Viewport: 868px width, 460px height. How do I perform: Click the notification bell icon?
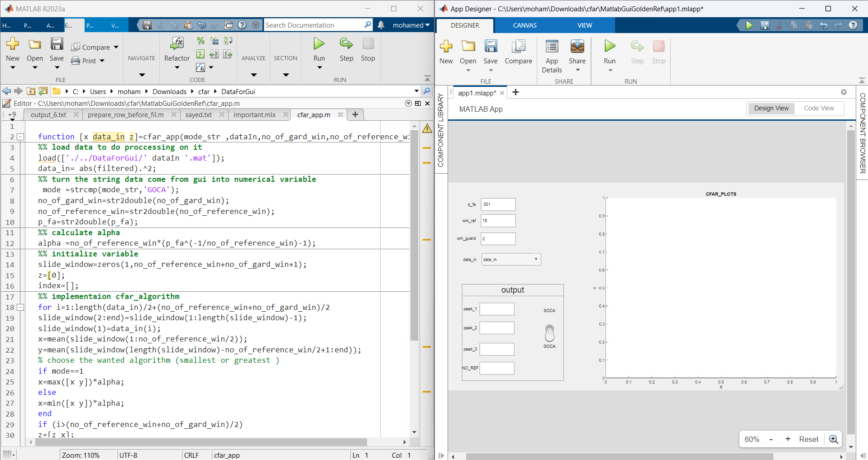coord(381,25)
